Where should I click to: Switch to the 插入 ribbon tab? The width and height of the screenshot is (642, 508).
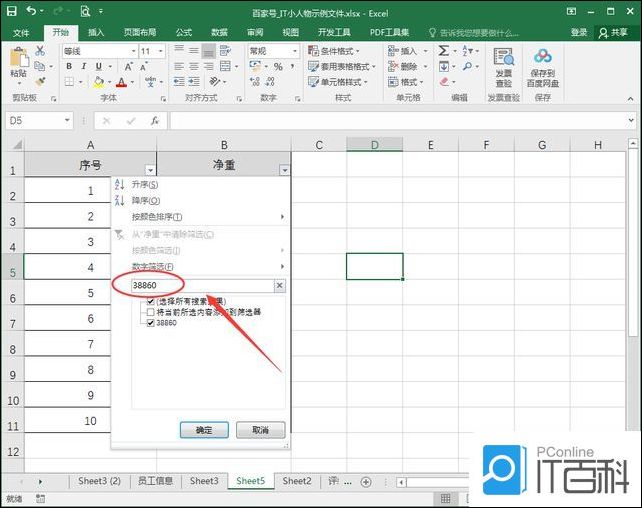click(x=96, y=32)
